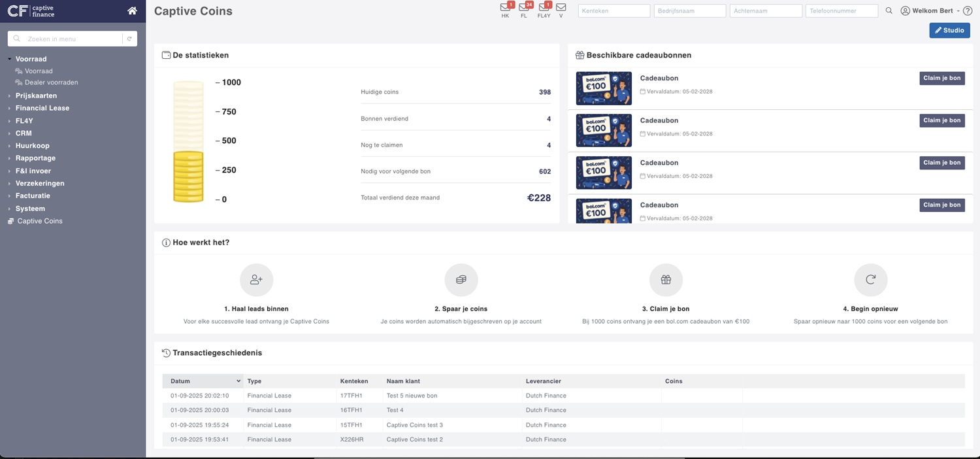The width and height of the screenshot is (980, 459).
Task: Click the home icon in sidebar header
Action: click(x=133, y=10)
